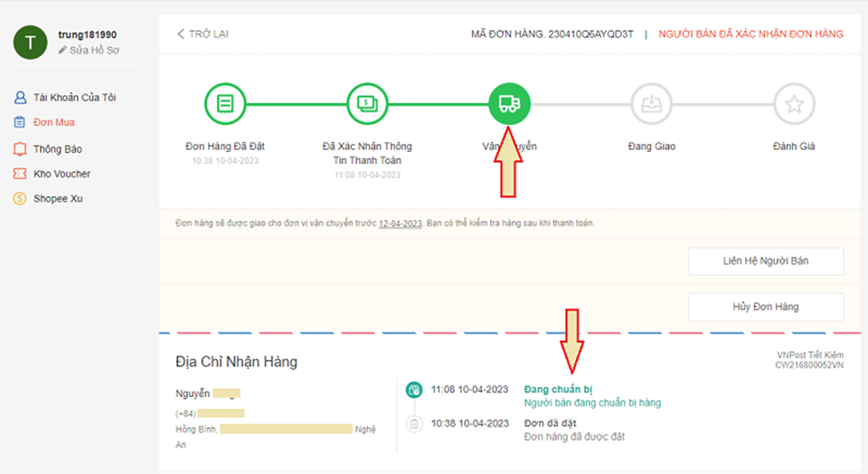Click Liên Hệ Người Bán button
Image resolution: width=868 pixels, height=474 pixels.
point(766,261)
